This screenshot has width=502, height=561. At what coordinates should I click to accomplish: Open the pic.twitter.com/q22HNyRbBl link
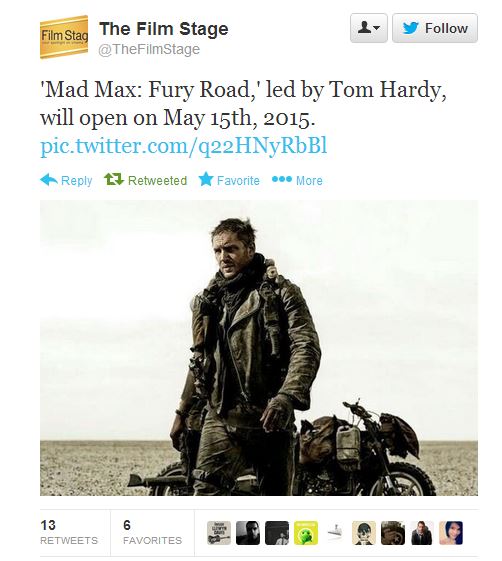pyautogui.click(x=184, y=146)
